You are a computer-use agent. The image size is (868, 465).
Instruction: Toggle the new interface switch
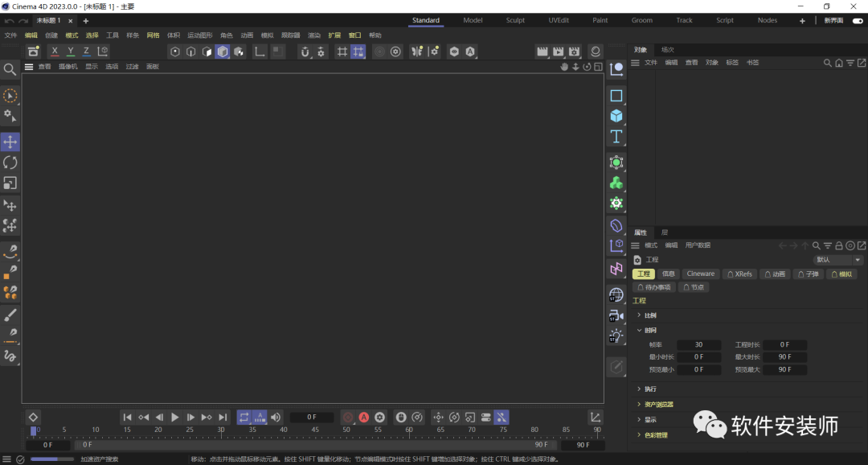click(858, 20)
